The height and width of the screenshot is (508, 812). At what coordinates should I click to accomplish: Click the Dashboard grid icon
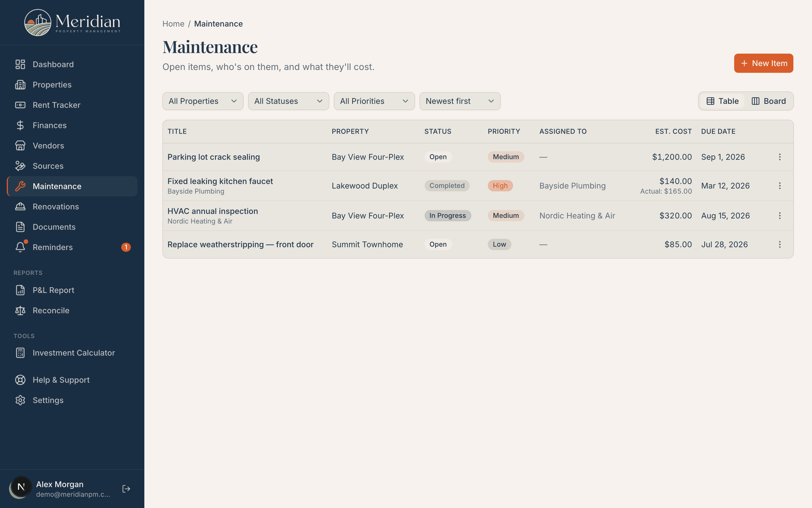click(20, 64)
